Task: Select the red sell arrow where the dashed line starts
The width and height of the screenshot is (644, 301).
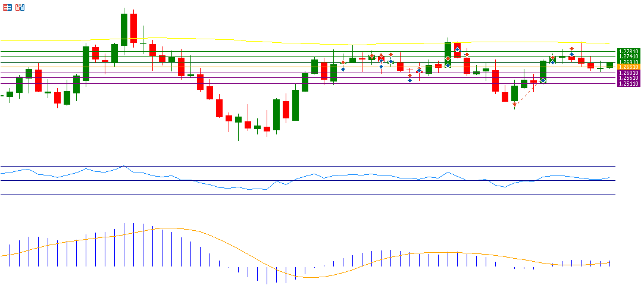Action: pyautogui.click(x=514, y=104)
